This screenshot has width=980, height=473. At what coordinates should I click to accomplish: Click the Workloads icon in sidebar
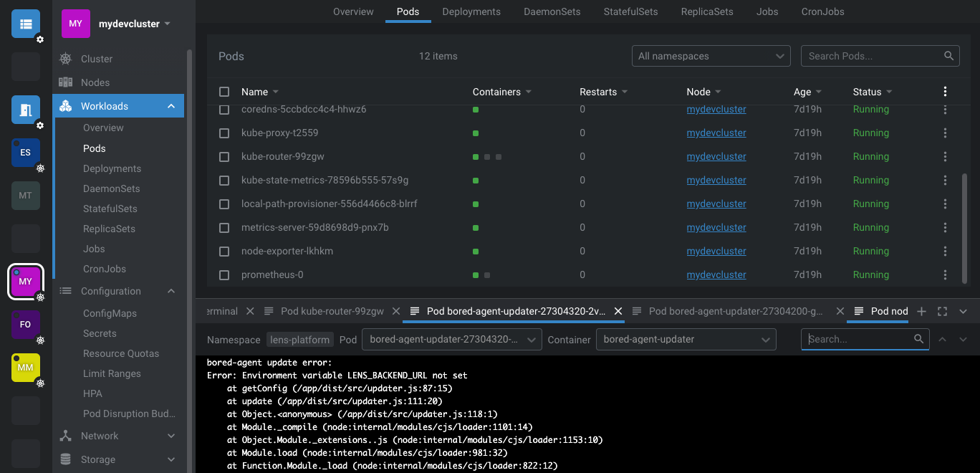click(x=66, y=106)
